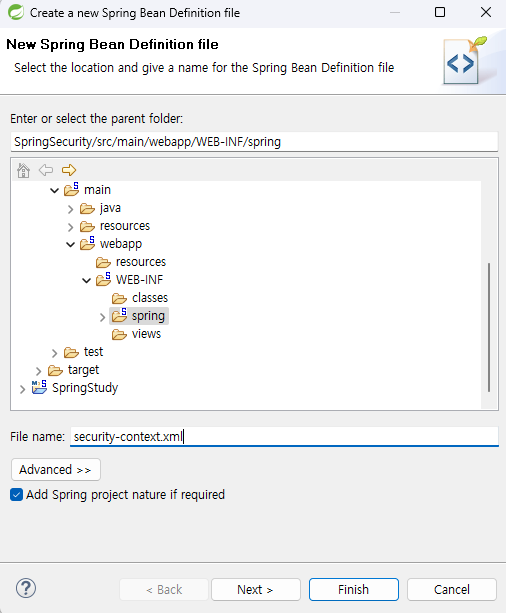The width and height of the screenshot is (506, 613).
Task: Click the target folder icon
Action: pyautogui.click(x=55, y=371)
